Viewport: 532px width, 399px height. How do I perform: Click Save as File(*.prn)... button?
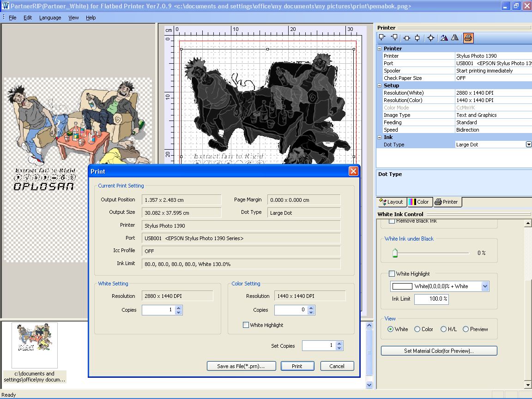coord(241,366)
